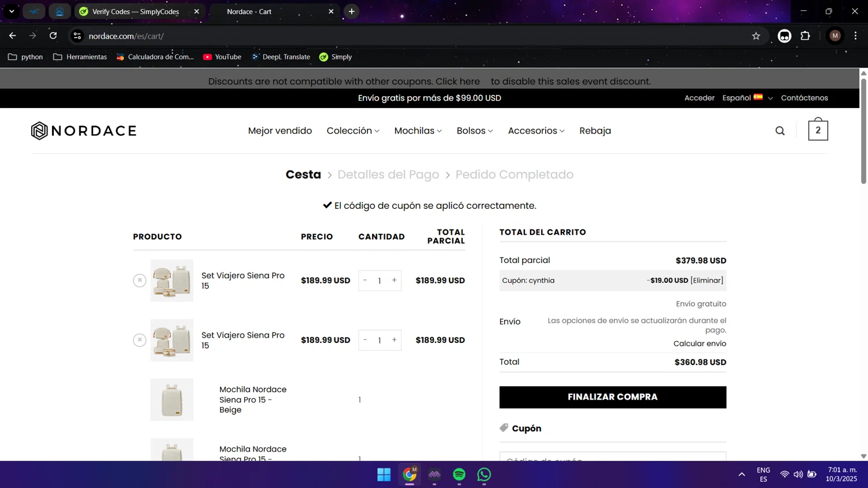Expand the Mochilas menu
The width and height of the screenshot is (868, 488).
(418, 131)
